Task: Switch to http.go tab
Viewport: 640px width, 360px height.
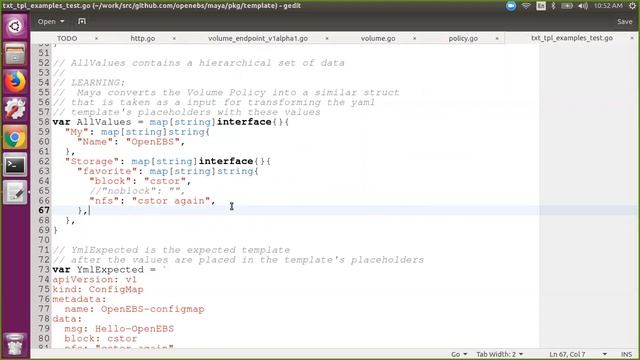Action: coord(143,38)
